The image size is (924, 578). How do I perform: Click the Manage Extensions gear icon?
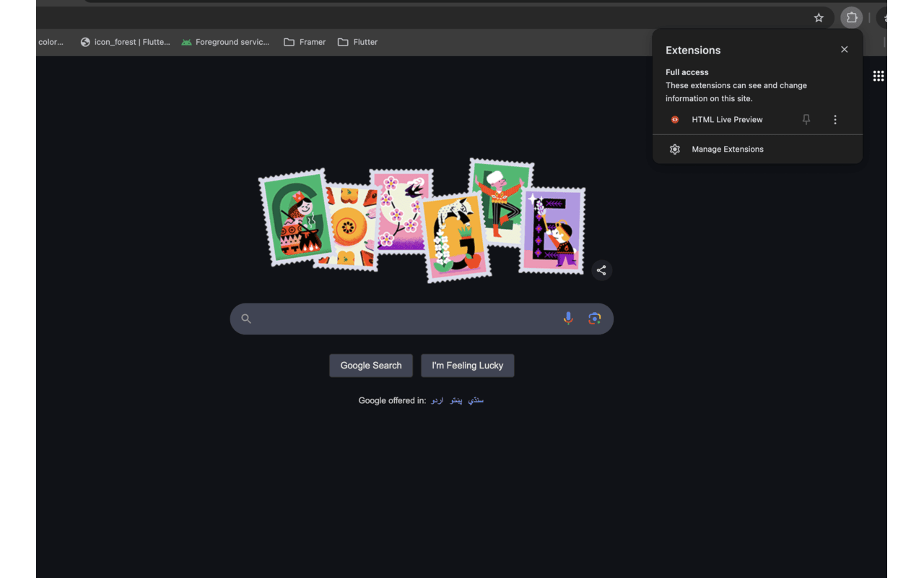click(675, 150)
